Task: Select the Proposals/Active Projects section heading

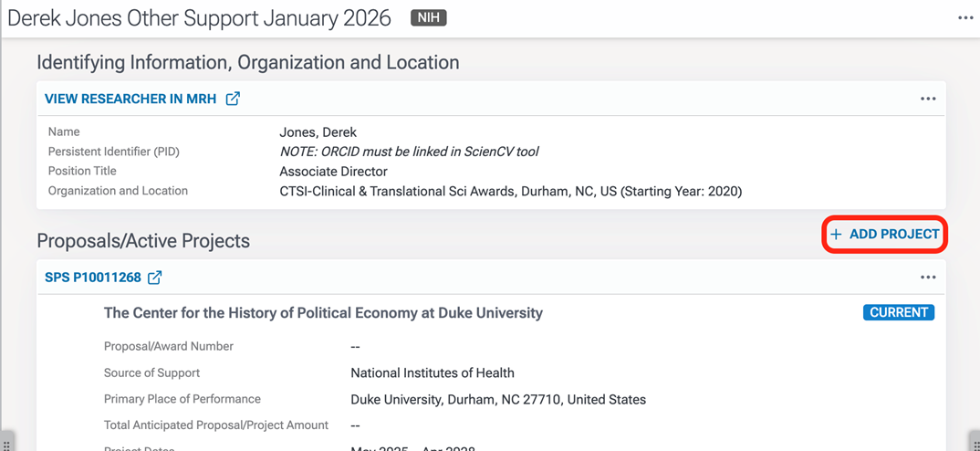Action: 143,241
